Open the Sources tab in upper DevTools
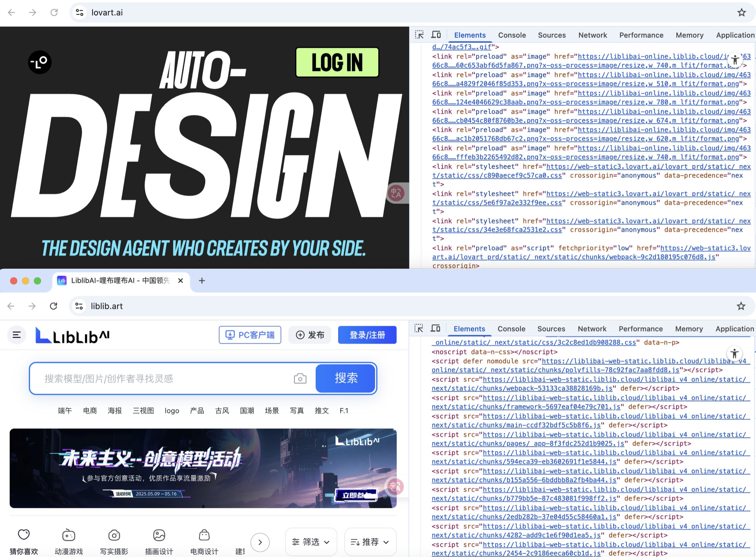This screenshot has height=557, width=756. 551,35
